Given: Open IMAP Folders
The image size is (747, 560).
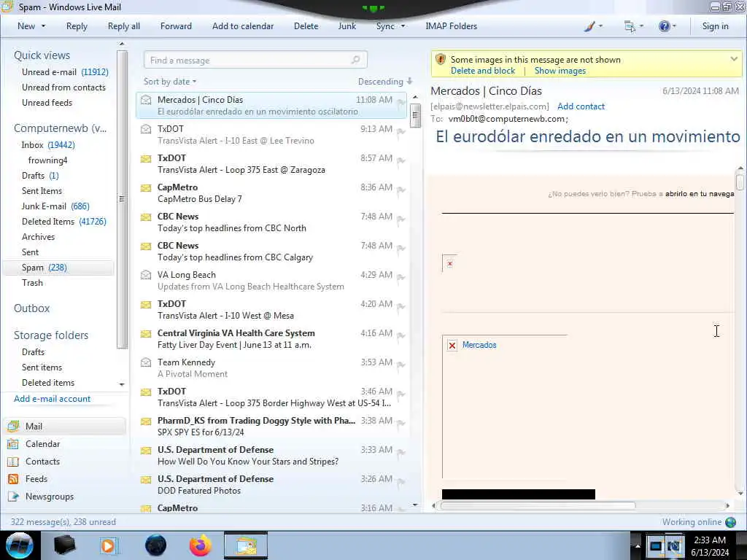Looking at the screenshot, I should pos(451,26).
